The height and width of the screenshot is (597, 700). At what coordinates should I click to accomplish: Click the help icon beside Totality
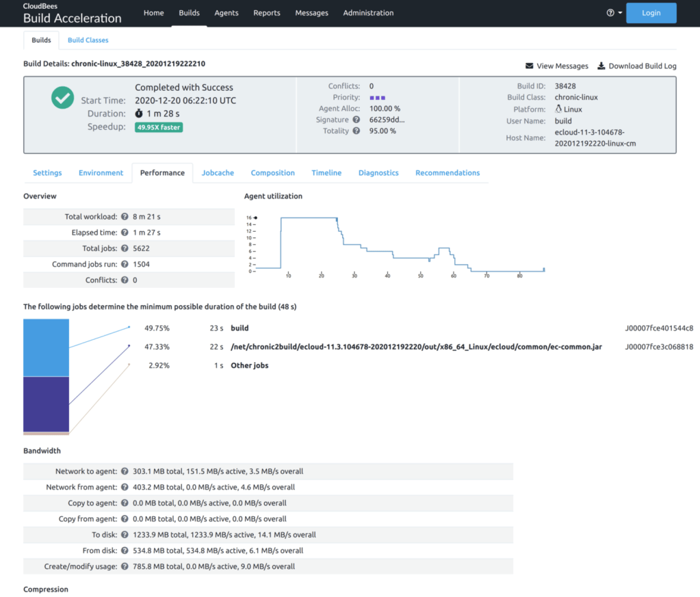click(357, 131)
